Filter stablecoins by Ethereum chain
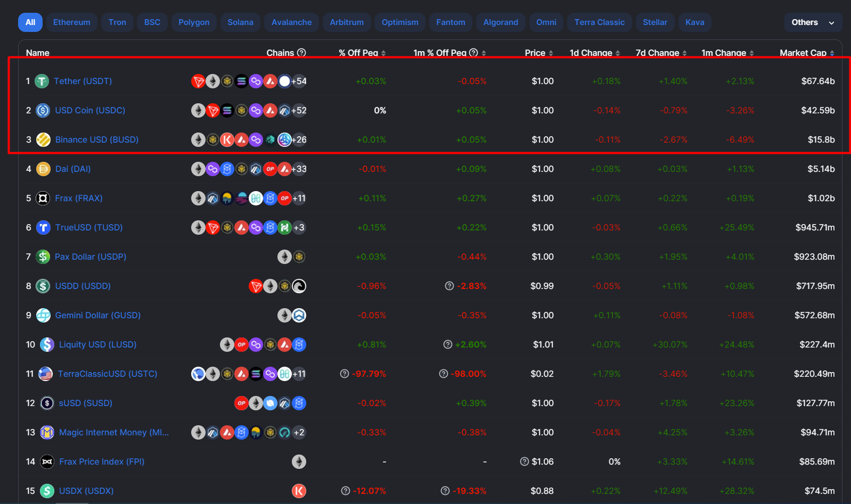851x504 pixels. tap(72, 22)
